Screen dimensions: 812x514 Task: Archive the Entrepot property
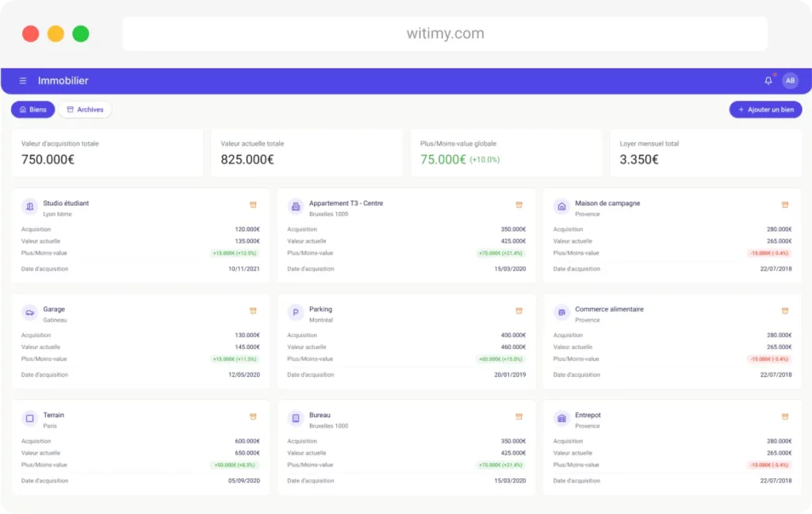(785, 416)
